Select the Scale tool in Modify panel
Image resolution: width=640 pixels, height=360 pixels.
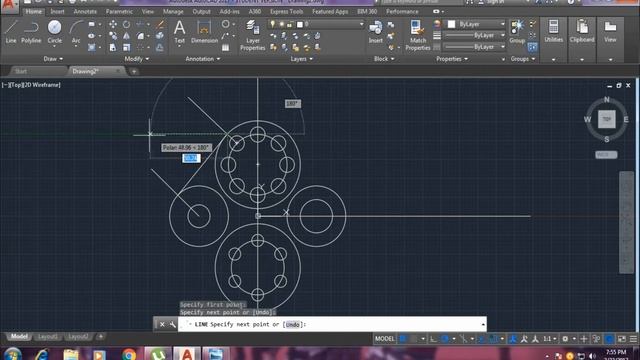click(127, 47)
